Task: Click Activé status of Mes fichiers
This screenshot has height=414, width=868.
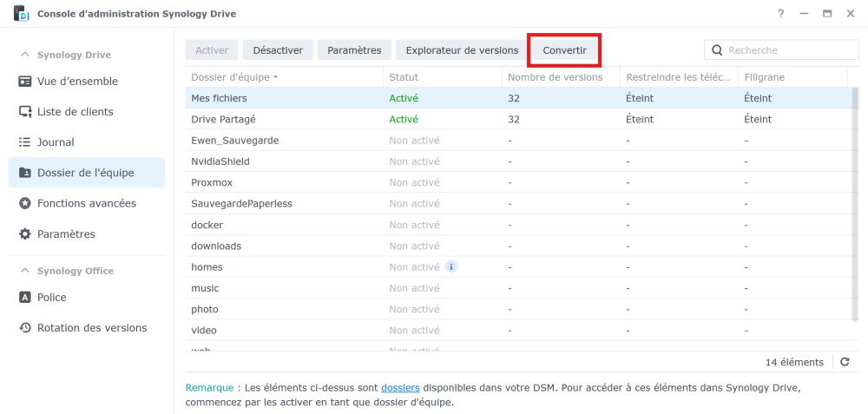Action: pyautogui.click(x=404, y=98)
